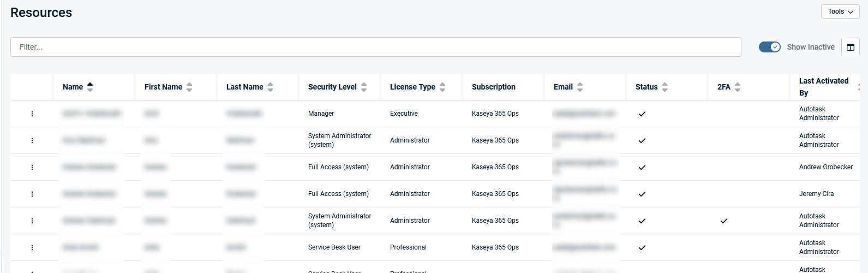868x273 pixels.
Task: Click Status checkmark in Manager row
Action: [642, 114]
